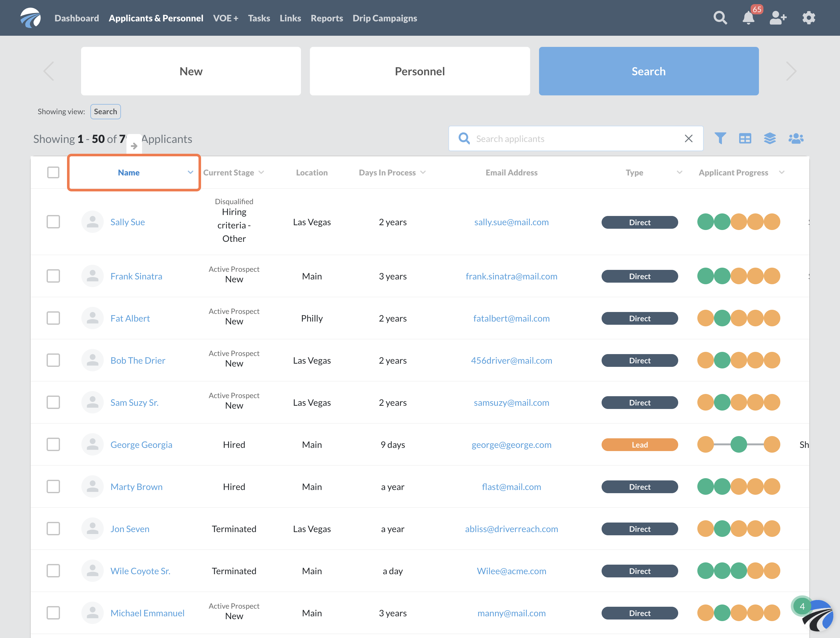
Task: Check the box for Jon Seven
Action: point(53,529)
